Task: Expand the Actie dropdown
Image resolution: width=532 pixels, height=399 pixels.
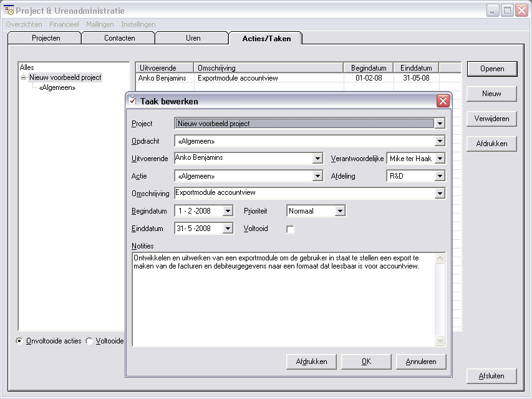Action: click(x=317, y=176)
